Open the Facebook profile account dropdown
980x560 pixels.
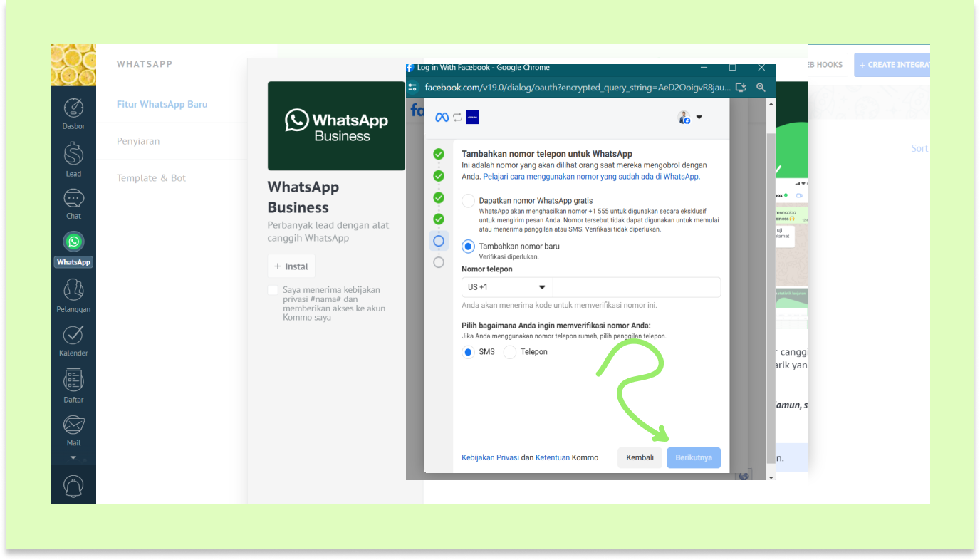click(x=689, y=118)
